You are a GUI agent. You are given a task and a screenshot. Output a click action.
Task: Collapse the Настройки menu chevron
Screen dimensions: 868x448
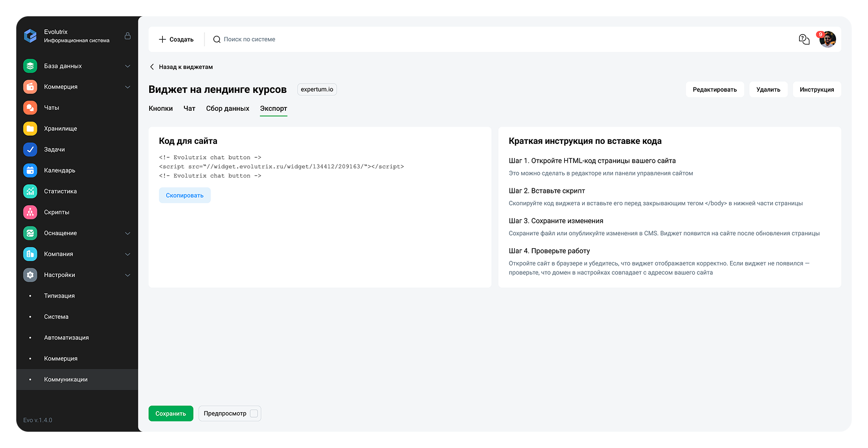[x=127, y=275]
